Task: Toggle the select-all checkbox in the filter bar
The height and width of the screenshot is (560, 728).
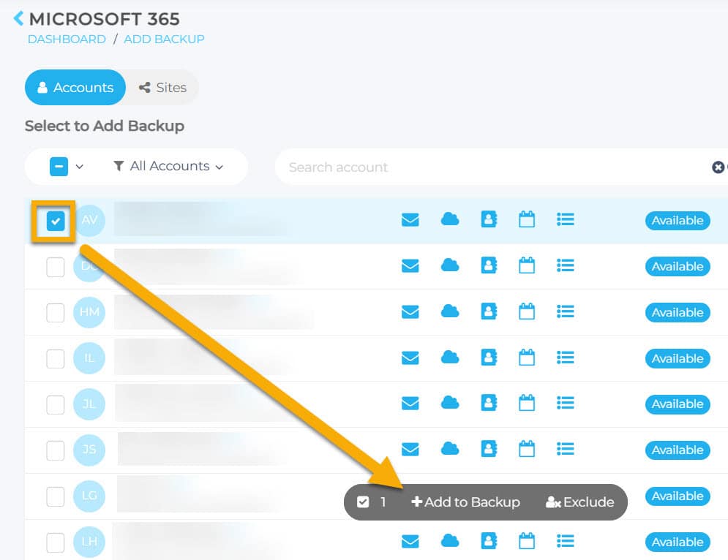Action: point(59,167)
